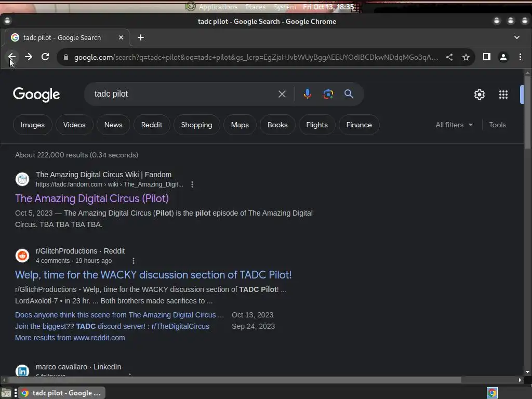
Task: Open options for the r/GlitchProductions result
Action: (x=134, y=261)
